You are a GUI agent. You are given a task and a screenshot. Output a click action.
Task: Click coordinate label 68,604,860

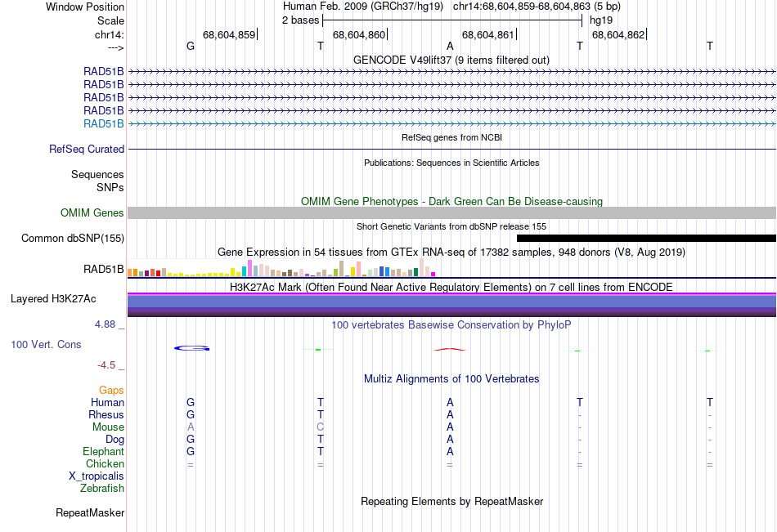(x=359, y=34)
